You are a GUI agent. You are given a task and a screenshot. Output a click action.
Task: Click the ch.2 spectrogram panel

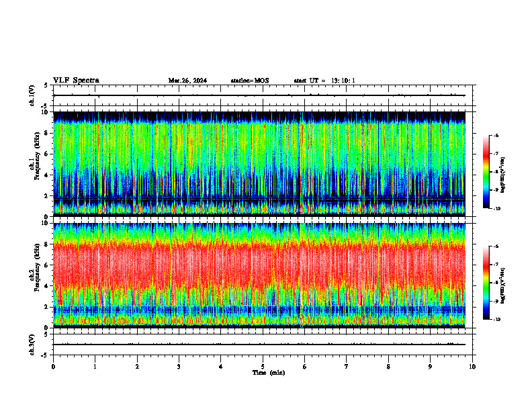coord(259,275)
